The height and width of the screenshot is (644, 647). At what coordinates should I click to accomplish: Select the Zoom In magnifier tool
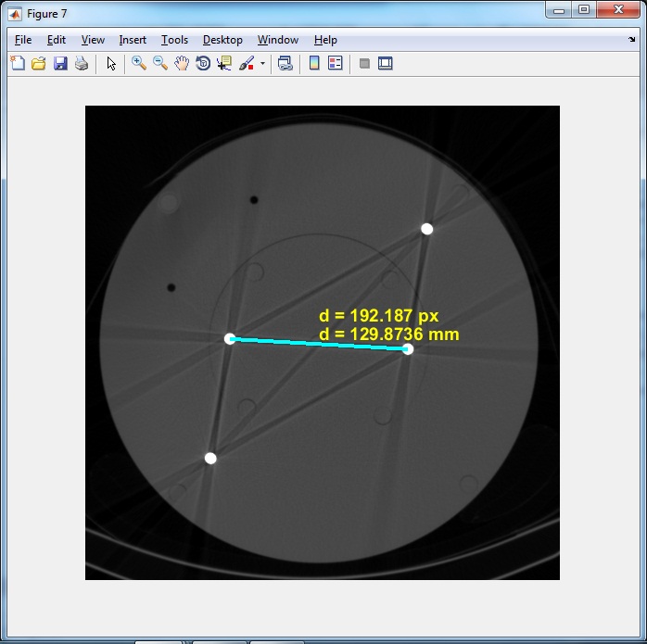pyautogui.click(x=139, y=64)
